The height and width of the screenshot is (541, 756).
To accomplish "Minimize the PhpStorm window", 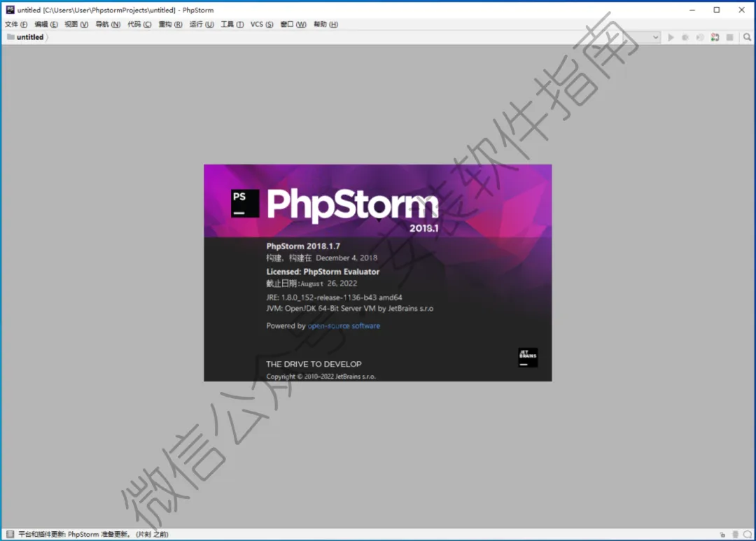I will [x=692, y=10].
